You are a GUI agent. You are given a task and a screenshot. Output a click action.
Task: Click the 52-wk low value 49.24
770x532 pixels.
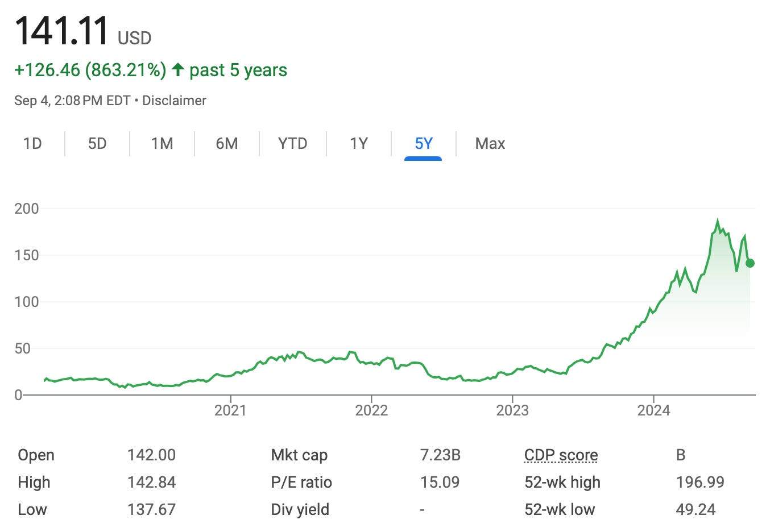coord(696,510)
